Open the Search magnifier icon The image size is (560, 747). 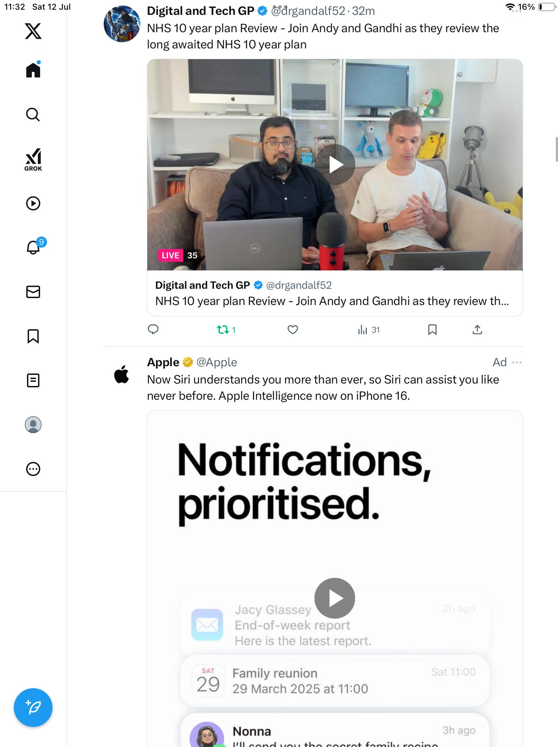[33, 114]
